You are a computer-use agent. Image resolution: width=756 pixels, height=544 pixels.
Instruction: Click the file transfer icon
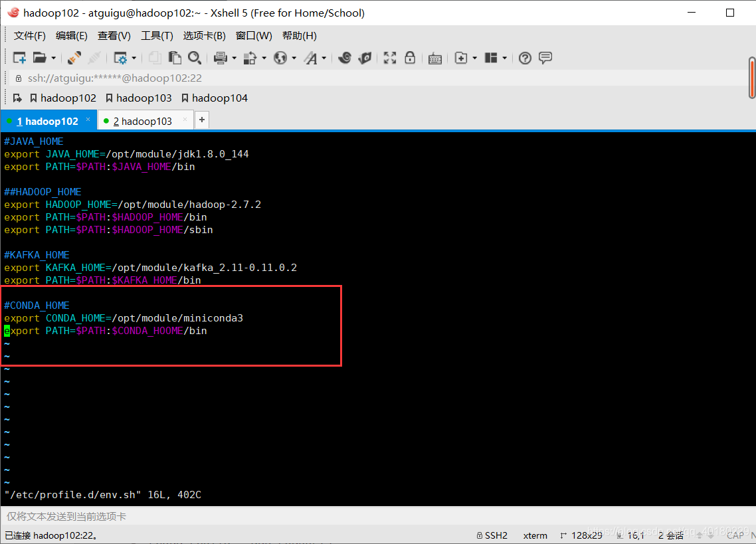250,58
